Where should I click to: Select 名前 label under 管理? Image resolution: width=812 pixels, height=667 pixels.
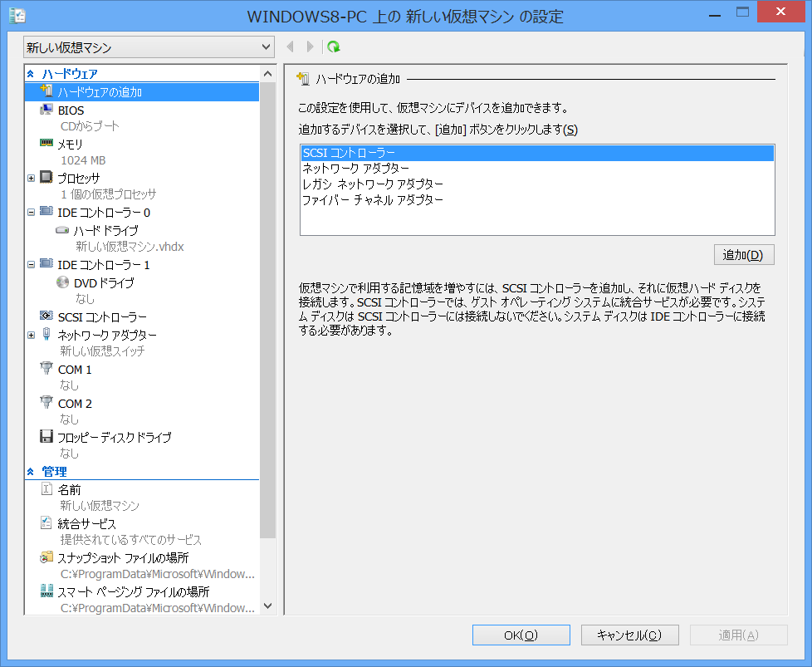pyautogui.click(x=70, y=490)
